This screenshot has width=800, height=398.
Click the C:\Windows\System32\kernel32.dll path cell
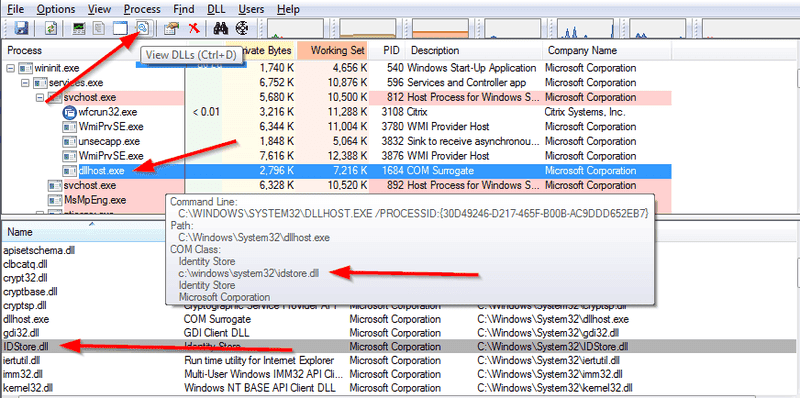point(555,388)
